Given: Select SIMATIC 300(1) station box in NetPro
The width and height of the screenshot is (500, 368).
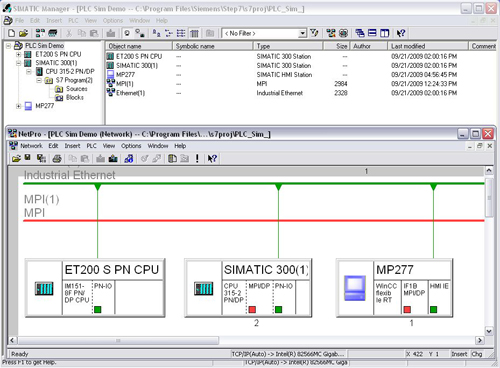Looking at the screenshot, I should click(248, 288).
